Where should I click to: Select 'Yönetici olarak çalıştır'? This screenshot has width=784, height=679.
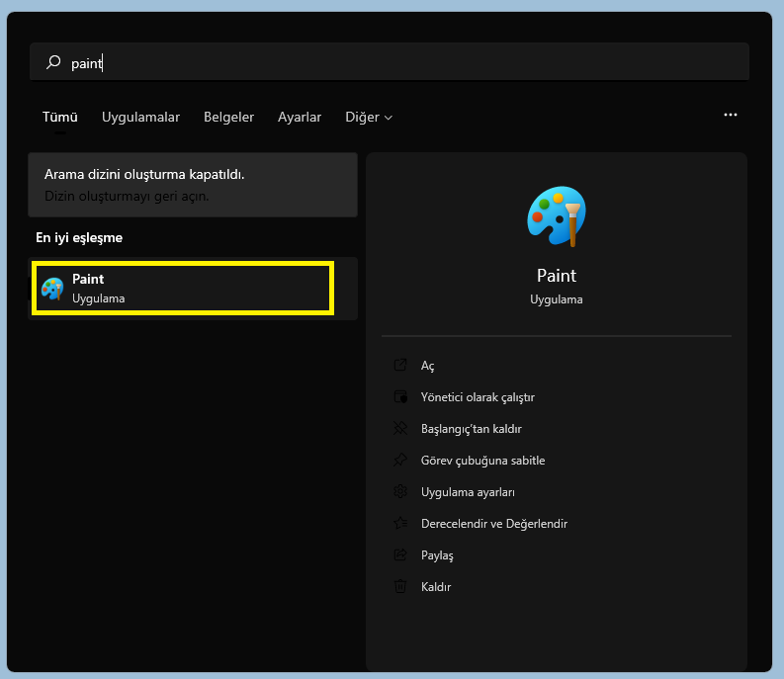coord(478,397)
